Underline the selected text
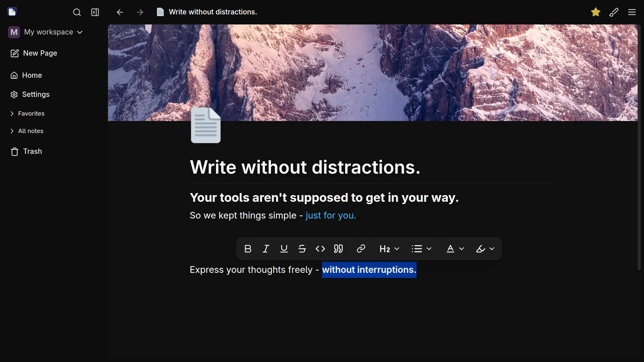This screenshot has width=644, height=362. click(x=284, y=249)
